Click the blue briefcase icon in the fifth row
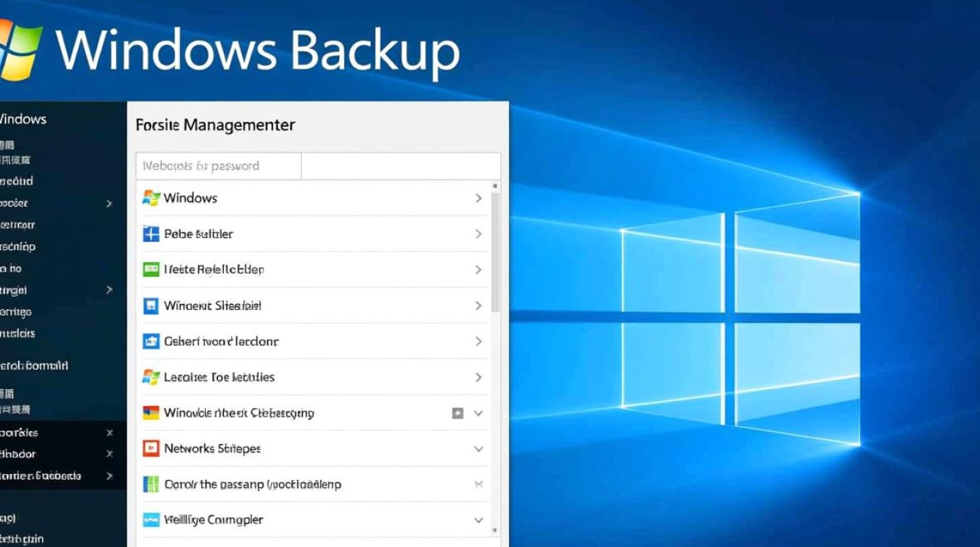980x547 pixels. pos(151,341)
